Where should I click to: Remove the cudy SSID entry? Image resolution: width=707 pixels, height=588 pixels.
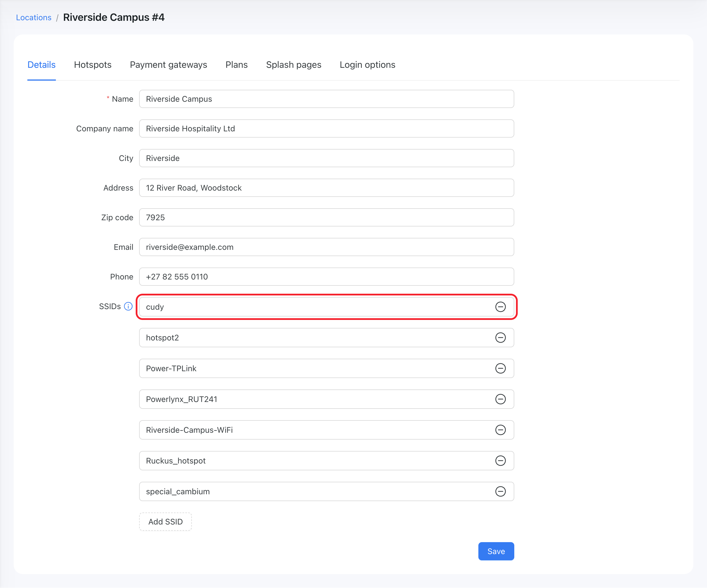click(x=500, y=307)
